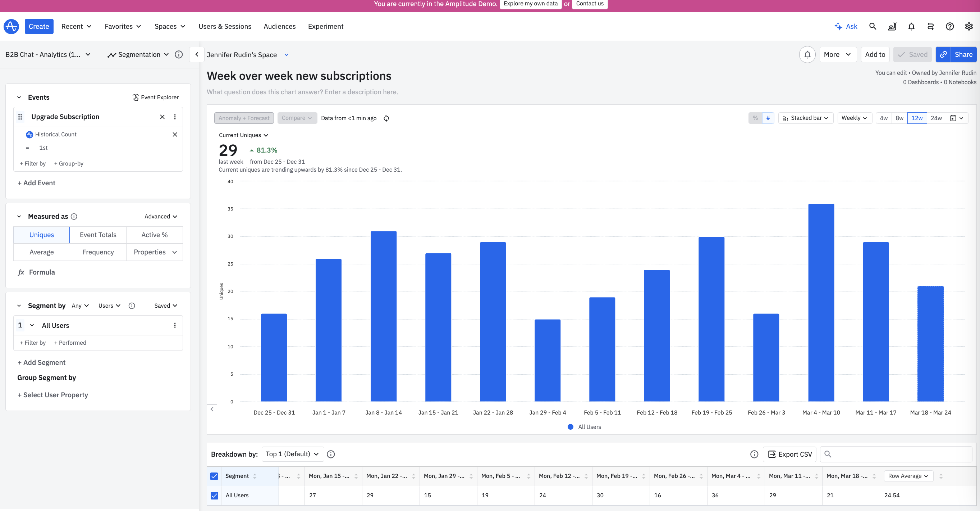This screenshot has height=511, width=980.
Task: Toggle the Segment header select-all checkbox
Action: coord(214,476)
